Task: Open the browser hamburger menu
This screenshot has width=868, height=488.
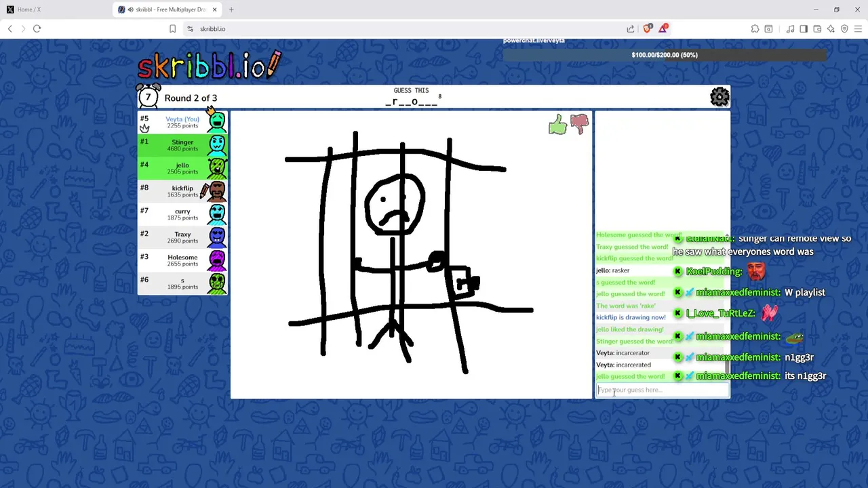Action: click(x=858, y=28)
